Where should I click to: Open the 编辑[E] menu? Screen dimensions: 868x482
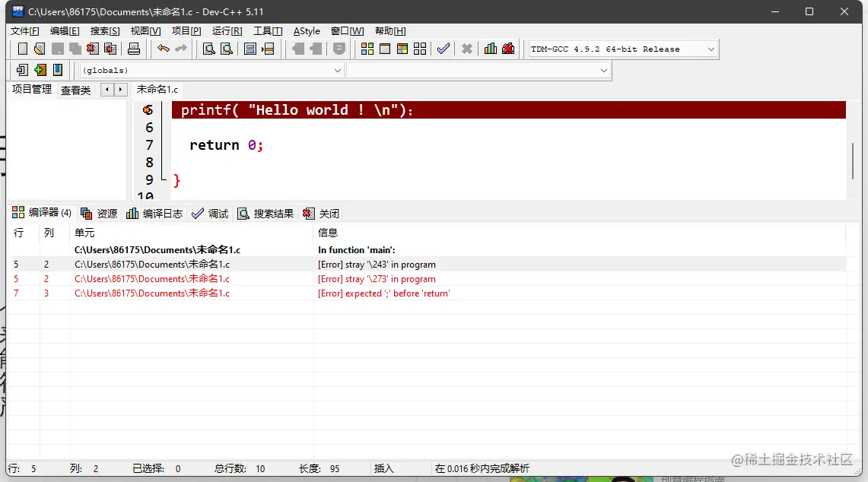(x=65, y=31)
